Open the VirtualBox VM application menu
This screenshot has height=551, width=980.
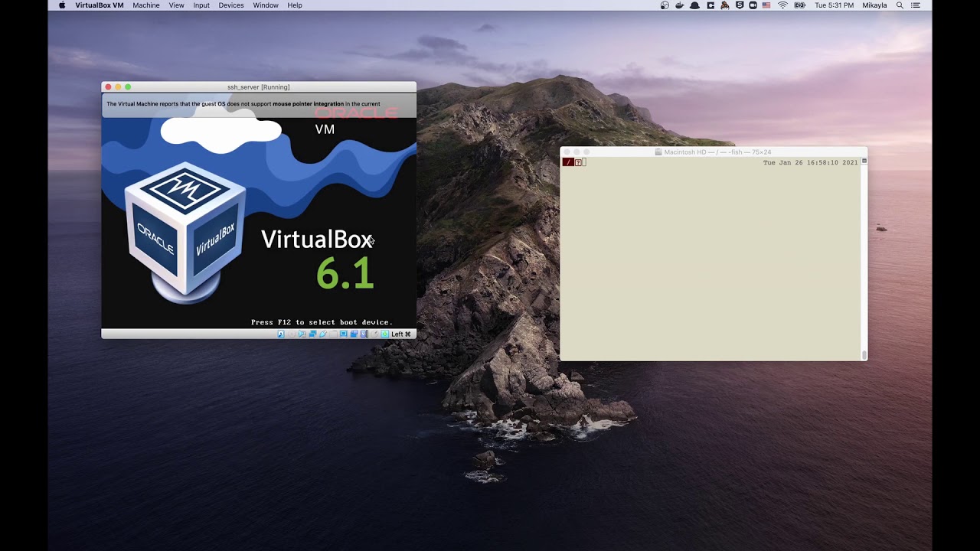pos(100,5)
